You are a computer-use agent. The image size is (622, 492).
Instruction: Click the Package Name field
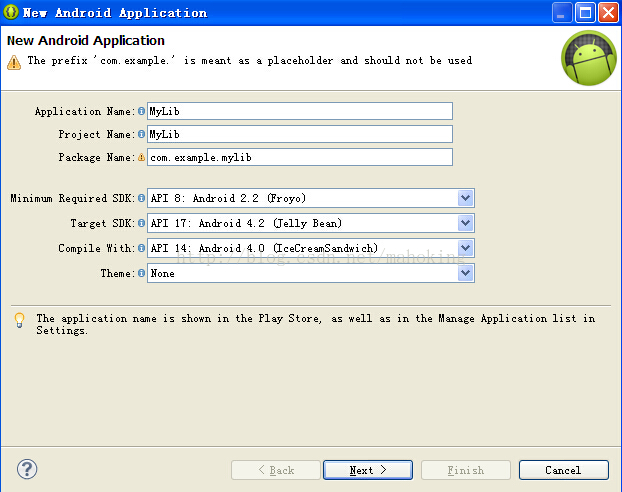tap(300, 157)
